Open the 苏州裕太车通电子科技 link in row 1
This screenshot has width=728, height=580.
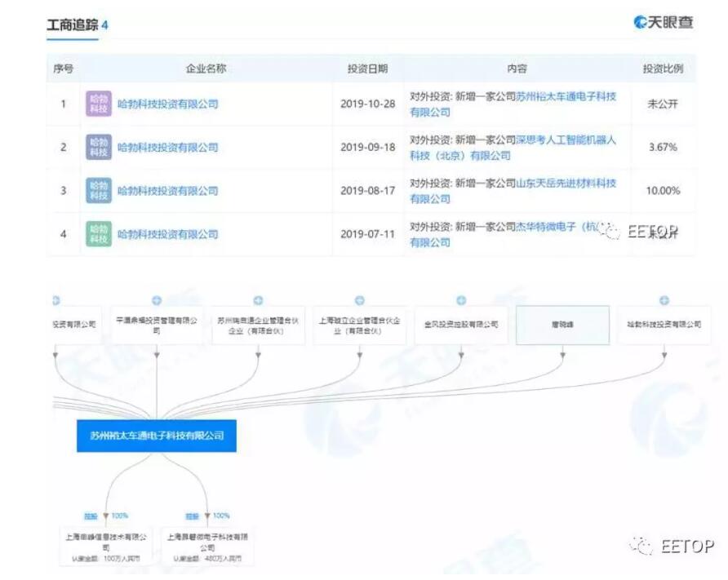coord(513,104)
